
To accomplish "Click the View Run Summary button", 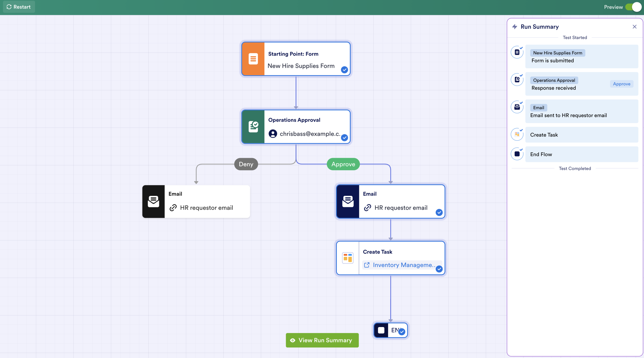I will 322,340.
